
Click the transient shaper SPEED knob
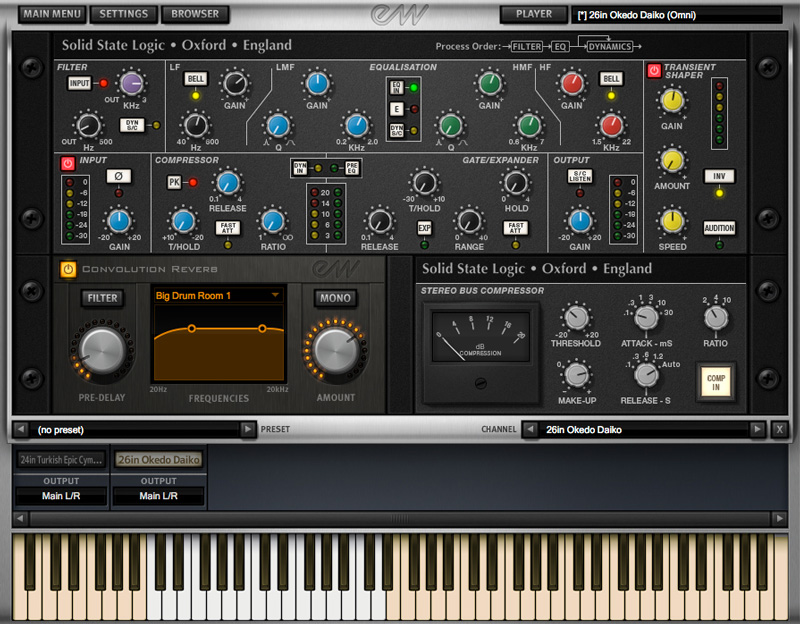[672, 221]
